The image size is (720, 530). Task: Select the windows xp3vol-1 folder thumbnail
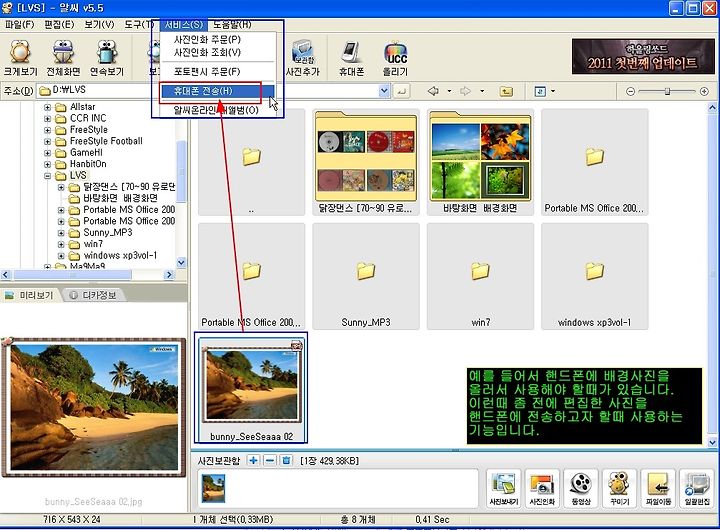[595, 276]
